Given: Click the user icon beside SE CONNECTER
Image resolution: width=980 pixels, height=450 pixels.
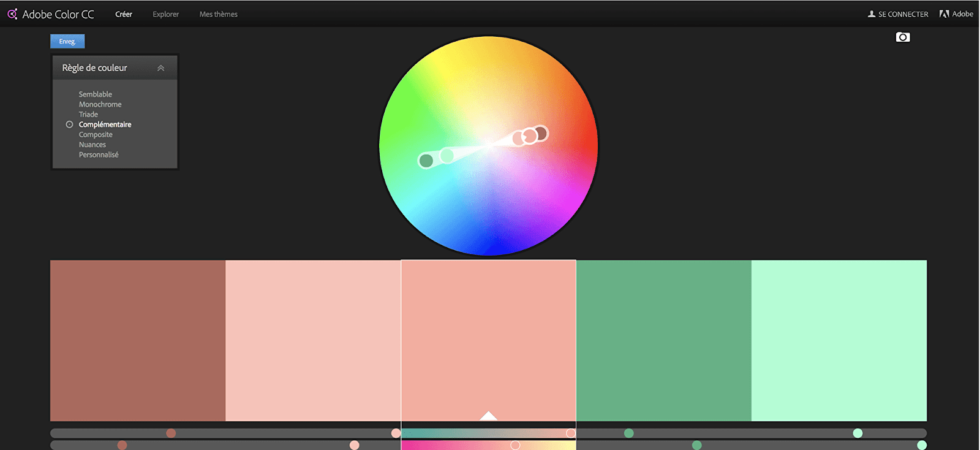Looking at the screenshot, I should pyautogui.click(x=872, y=14).
